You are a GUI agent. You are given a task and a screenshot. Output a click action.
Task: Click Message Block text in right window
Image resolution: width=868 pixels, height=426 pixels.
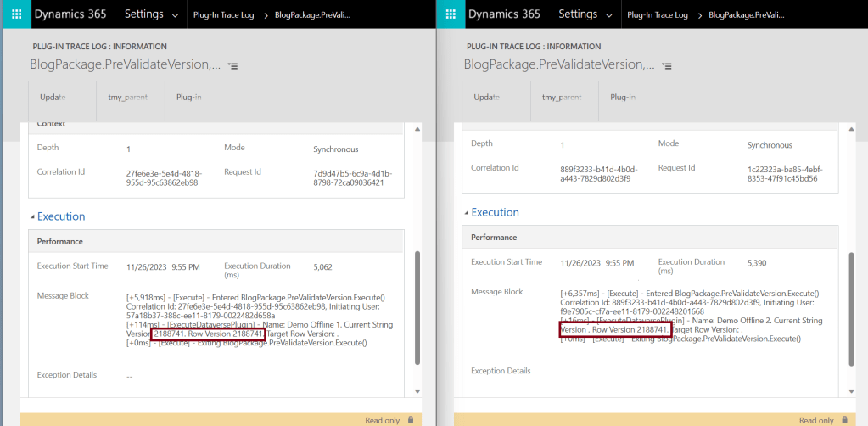pyautogui.click(x=692, y=316)
